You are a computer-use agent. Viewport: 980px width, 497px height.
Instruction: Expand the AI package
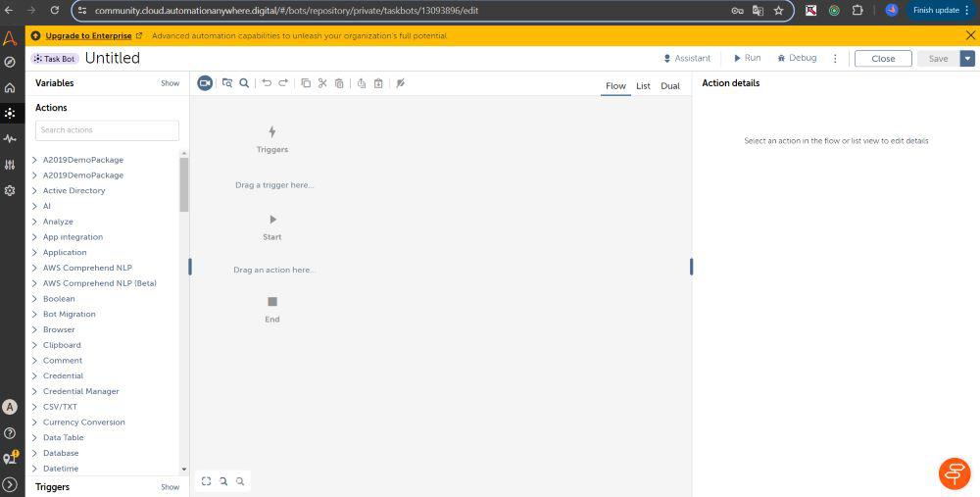point(34,206)
